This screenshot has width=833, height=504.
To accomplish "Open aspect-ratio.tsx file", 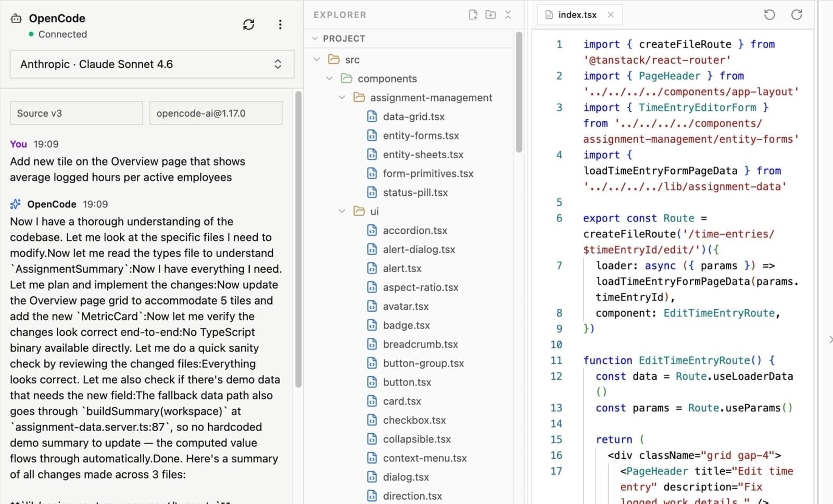I will [x=421, y=287].
